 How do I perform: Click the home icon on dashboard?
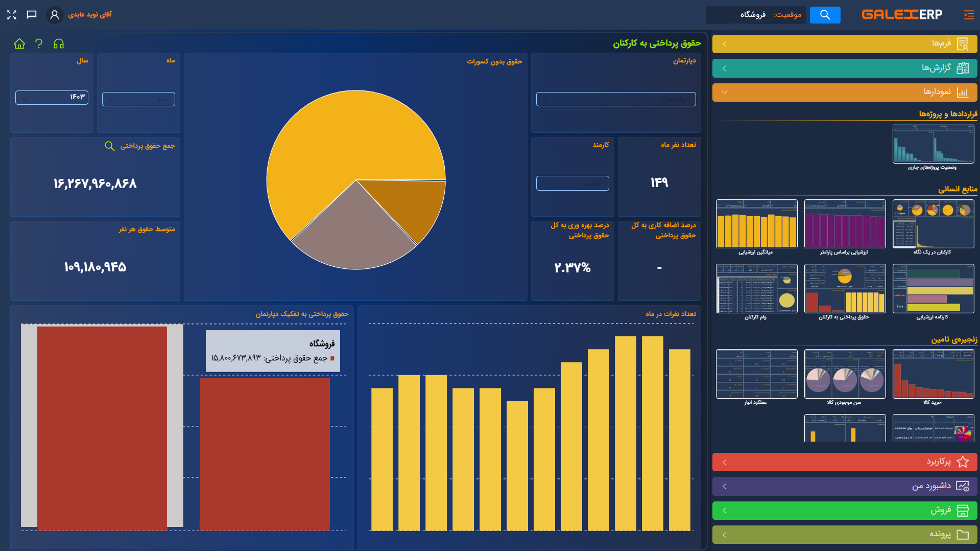point(19,44)
